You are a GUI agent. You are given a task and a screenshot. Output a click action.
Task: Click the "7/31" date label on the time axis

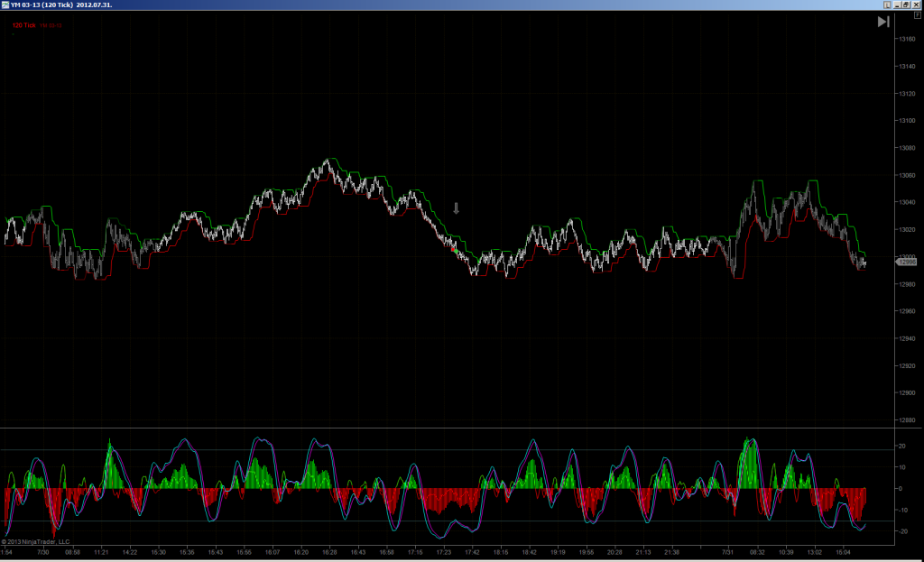(728, 553)
